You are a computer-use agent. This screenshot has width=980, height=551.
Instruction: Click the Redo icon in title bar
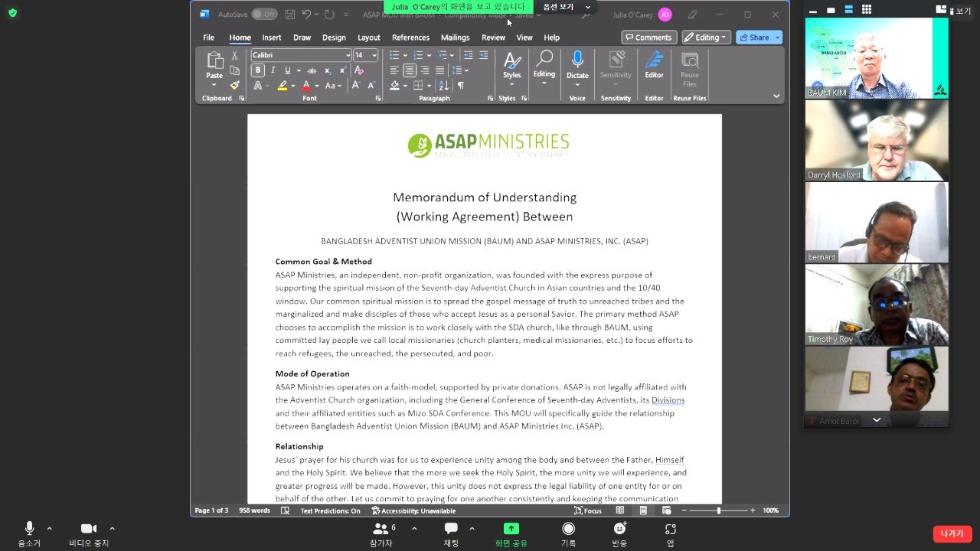click(329, 15)
